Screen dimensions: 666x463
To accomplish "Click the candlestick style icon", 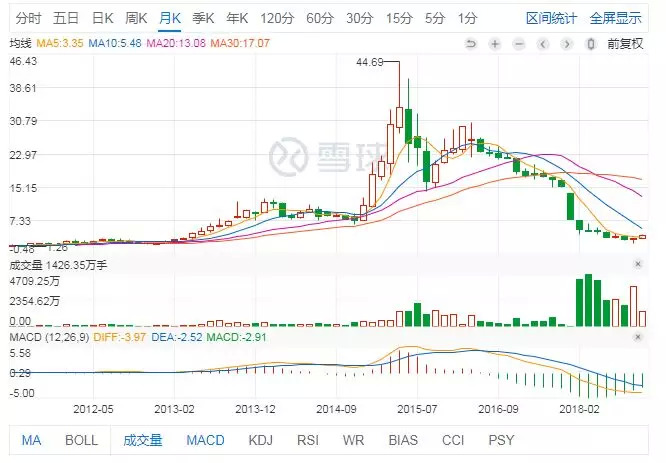I will (590, 44).
